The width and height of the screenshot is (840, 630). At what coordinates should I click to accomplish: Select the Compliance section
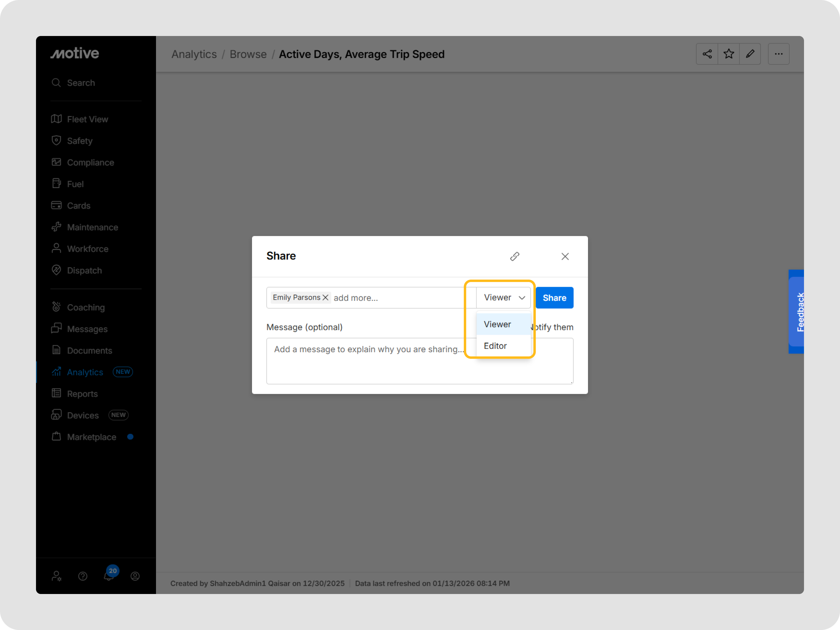[90, 162]
